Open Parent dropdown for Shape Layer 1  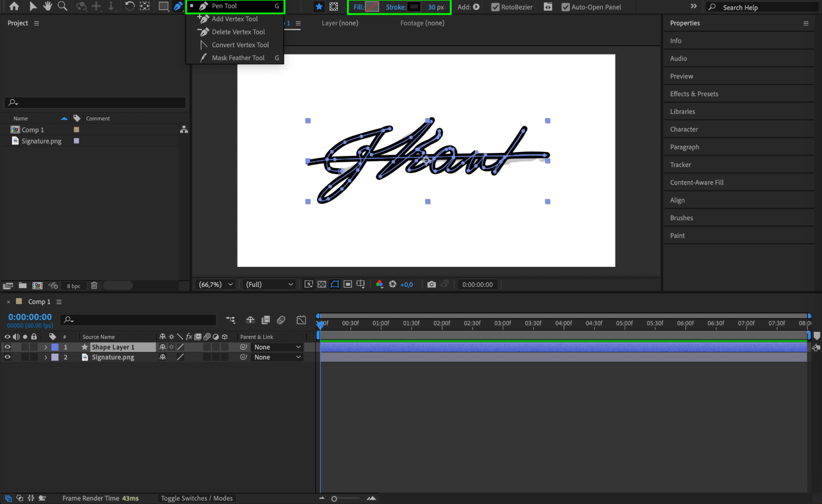pos(278,347)
